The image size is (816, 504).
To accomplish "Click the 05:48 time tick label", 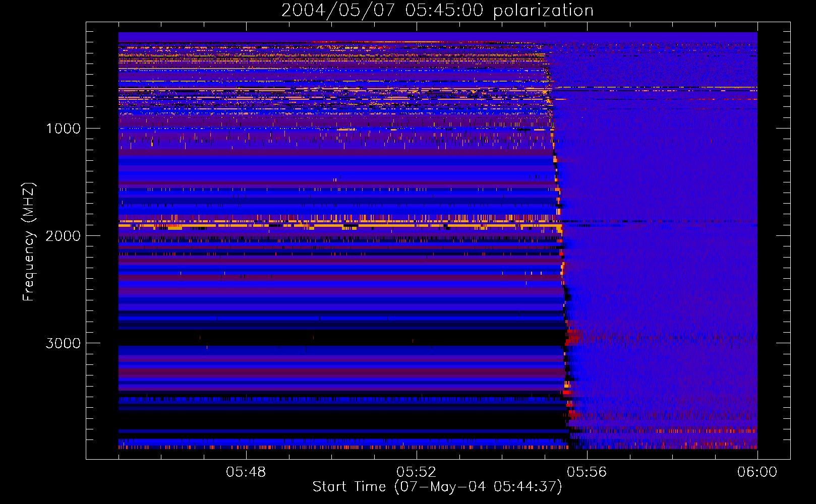I will 246,472.
